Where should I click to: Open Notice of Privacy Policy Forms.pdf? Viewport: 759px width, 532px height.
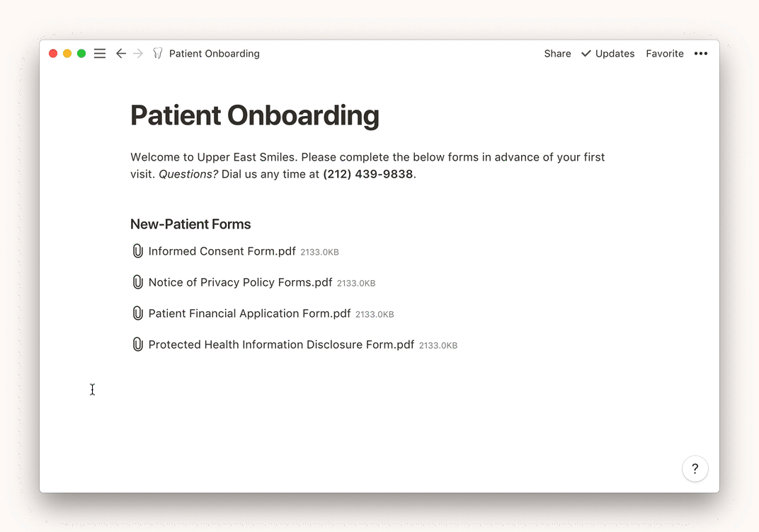click(x=240, y=282)
